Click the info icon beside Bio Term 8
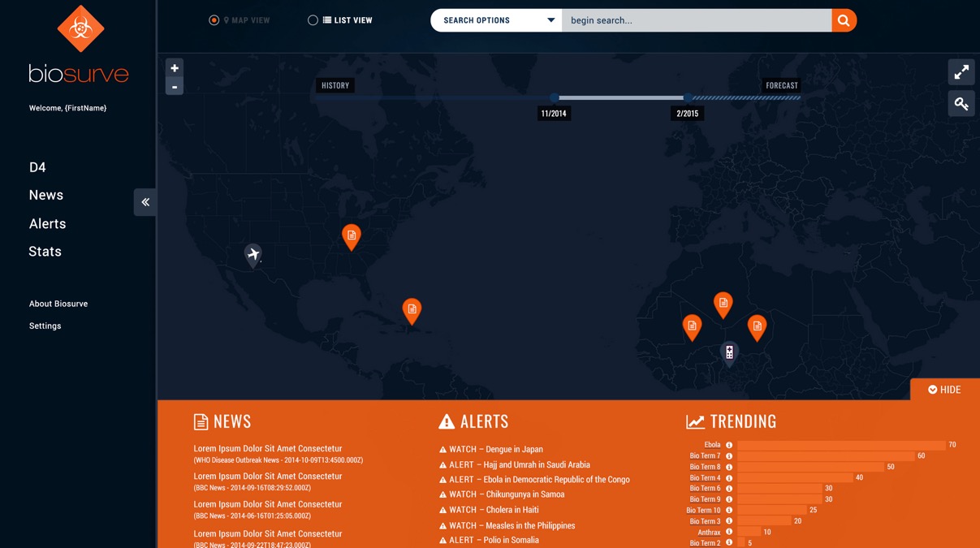The height and width of the screenshot is (548, 980). 729,467
